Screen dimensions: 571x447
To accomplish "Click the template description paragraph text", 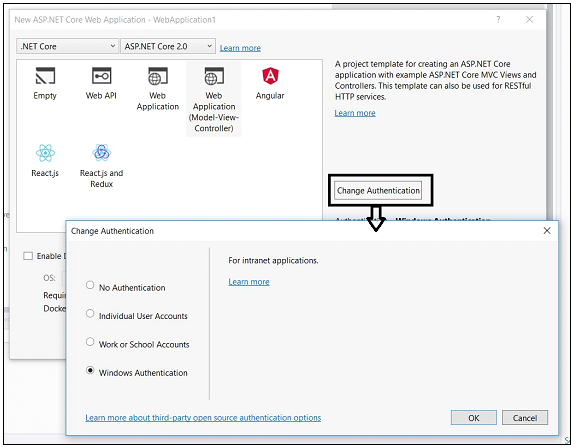I will pos(436,80).
